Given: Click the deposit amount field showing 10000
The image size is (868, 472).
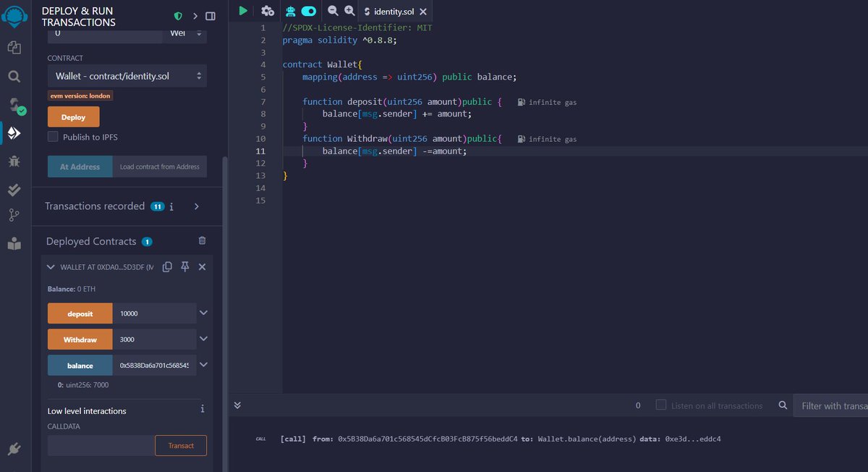Looking at the screenshot, I should (154, 313).
